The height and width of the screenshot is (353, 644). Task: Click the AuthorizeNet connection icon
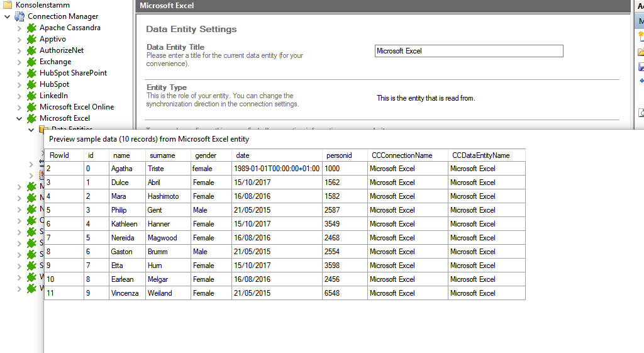tap(31, 50)
